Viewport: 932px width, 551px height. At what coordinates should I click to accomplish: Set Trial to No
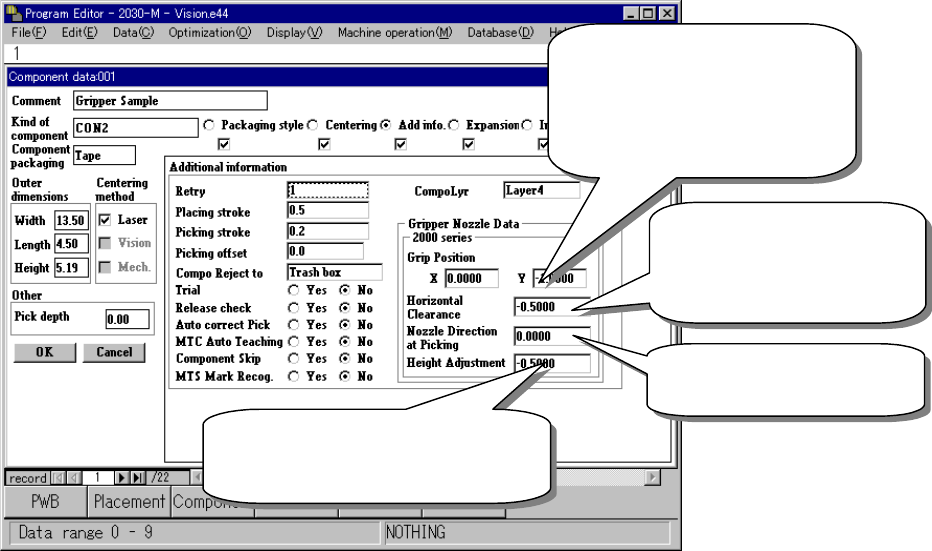345,291
